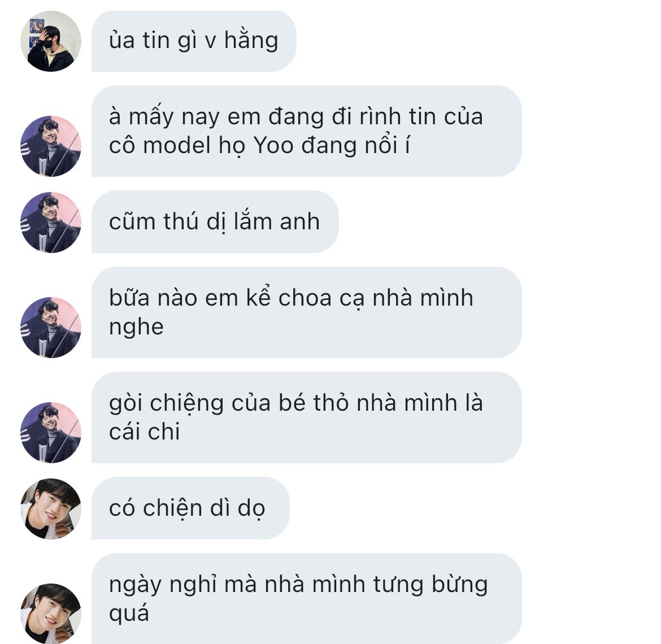Select the words "cái chi" in the bé thỏ message
Viewport: 661px width, 644px height.
[144, 432]
